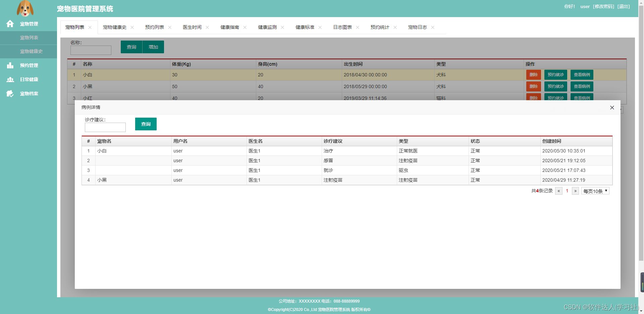The image size is (644, 314).
Task: Click 预约就诊 for 小白
Action: point(556,75)
